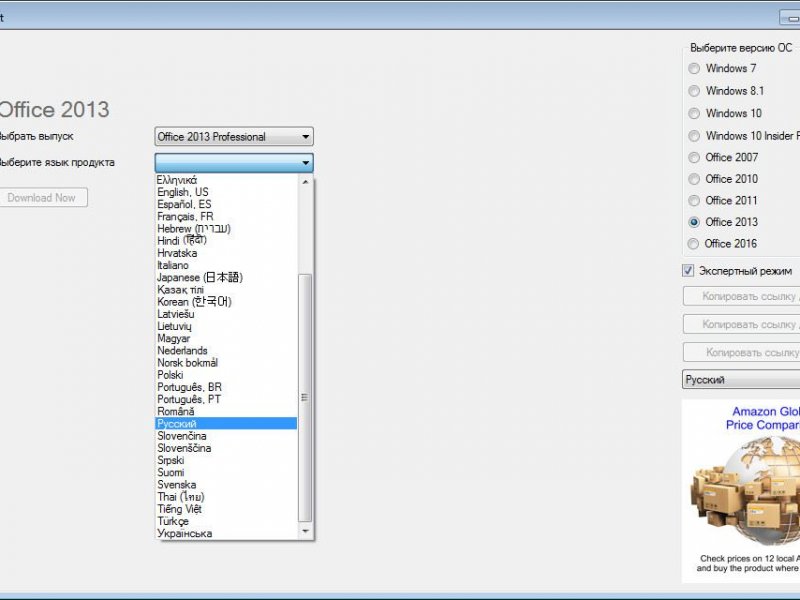Viewport: 800px width, 600px height.
Task: Select the Windows 8.1 radio button
Action: point(694,91)
